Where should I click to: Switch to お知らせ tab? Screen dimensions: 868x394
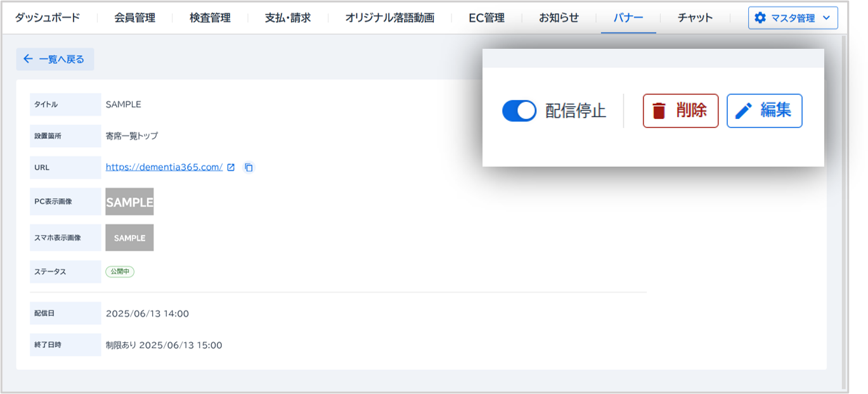(x=559, y=18)
